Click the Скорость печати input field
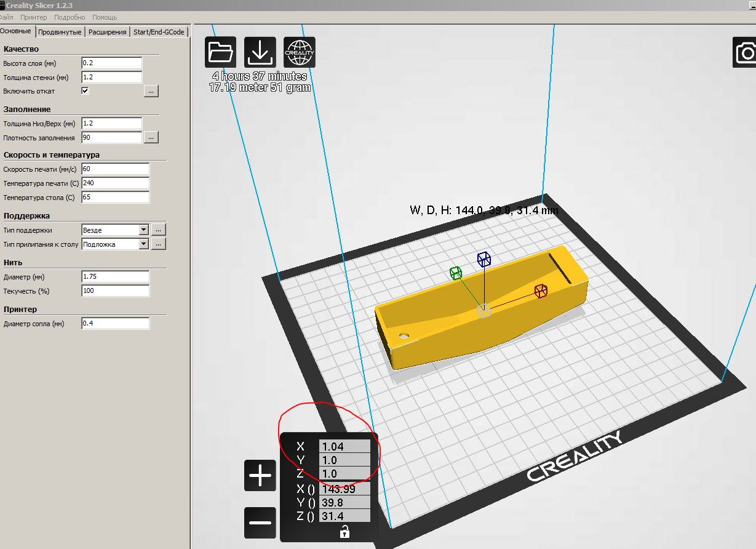The height and width of the screenshot is (549, 756). coord(115,169)
